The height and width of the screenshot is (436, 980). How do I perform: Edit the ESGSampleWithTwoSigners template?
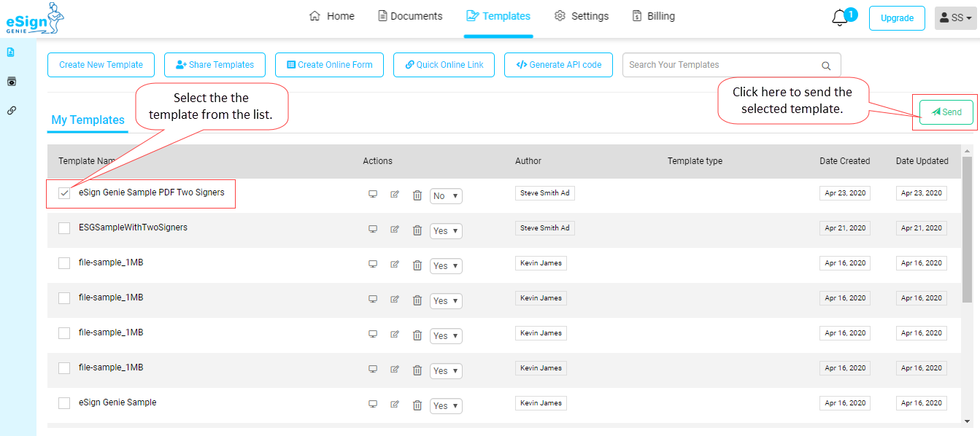click(395, 230)
